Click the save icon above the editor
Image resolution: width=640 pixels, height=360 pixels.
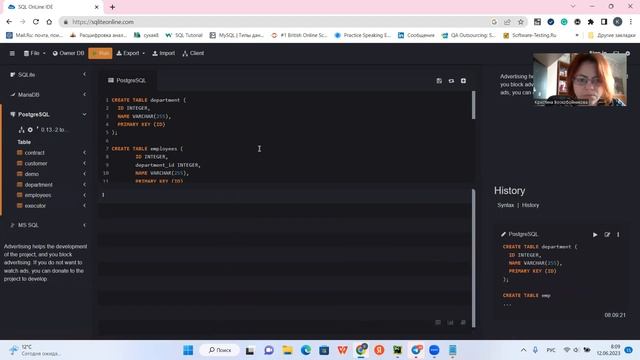click(439, 81)
